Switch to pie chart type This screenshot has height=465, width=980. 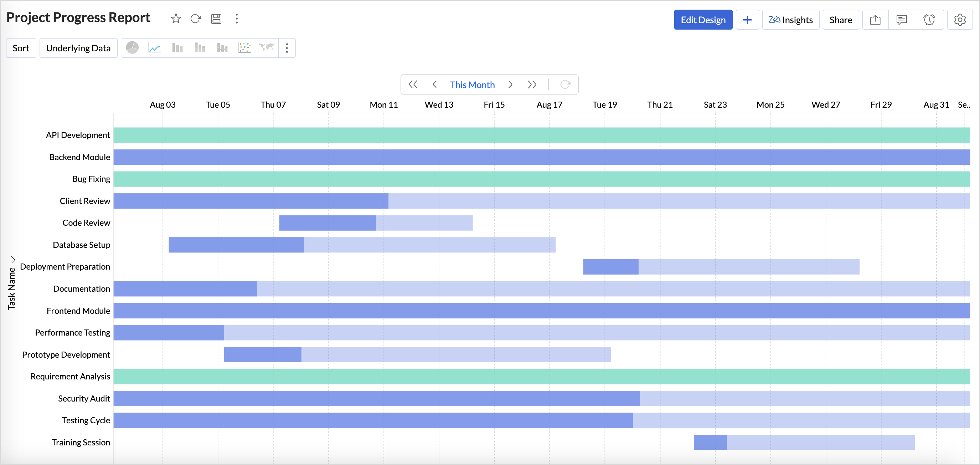coord(132,48)
